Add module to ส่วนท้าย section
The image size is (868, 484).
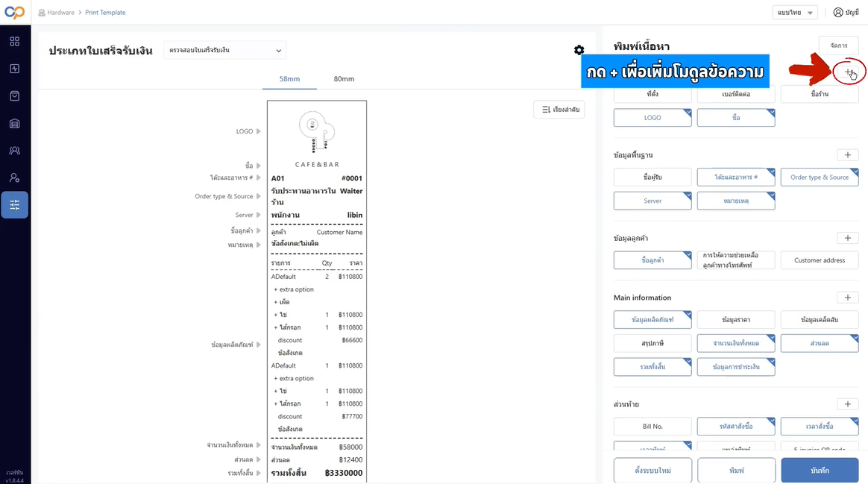point(848,404)
